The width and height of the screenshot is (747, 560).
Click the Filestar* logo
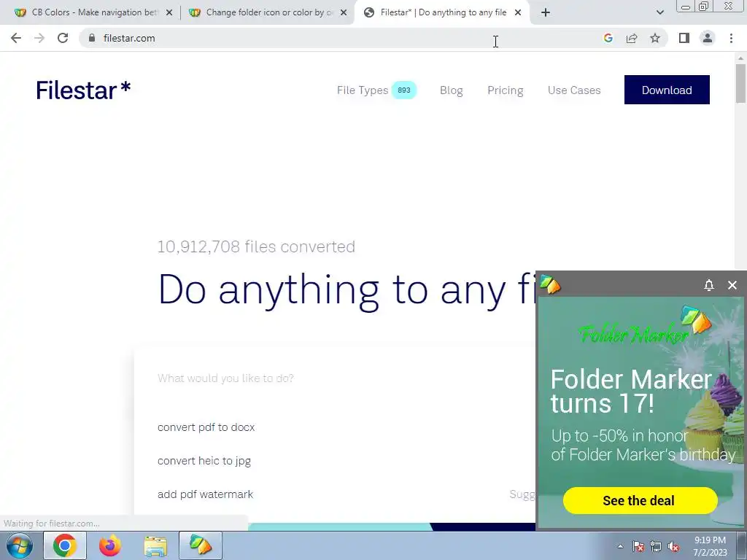pyautogui.click(x=83, y=90)
